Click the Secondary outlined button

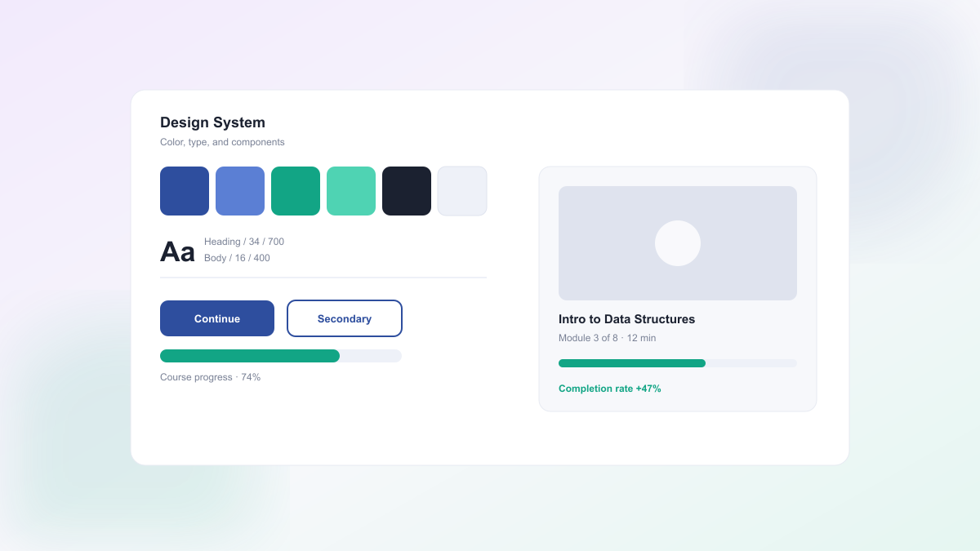[345, 318]
